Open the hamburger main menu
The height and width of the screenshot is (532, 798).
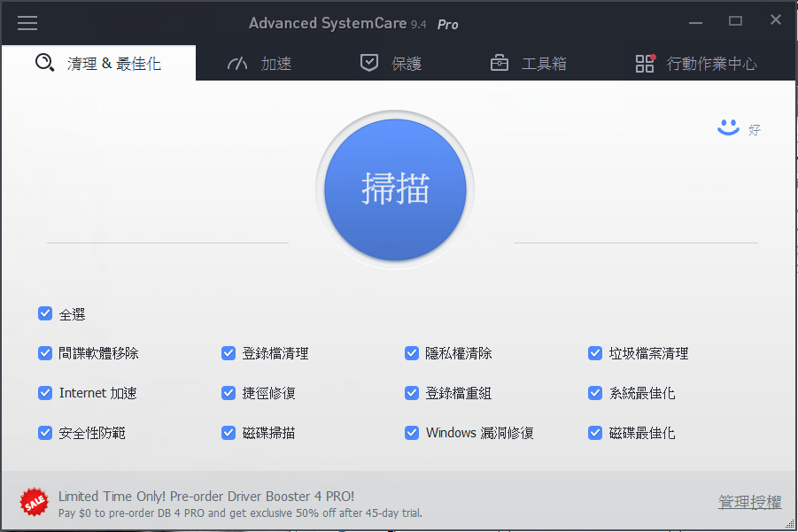point(27,23)
